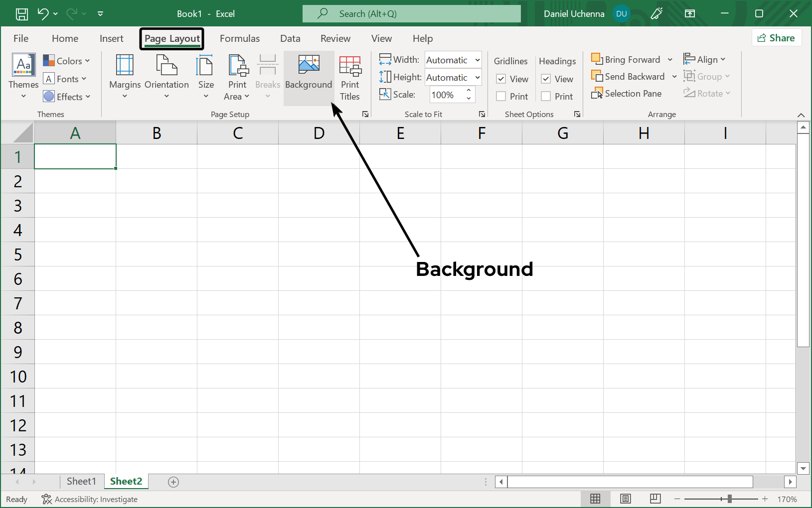812x508 pixels.
Task: Uncheck Gridlines View checkbox
Action: tap(501, 79)
